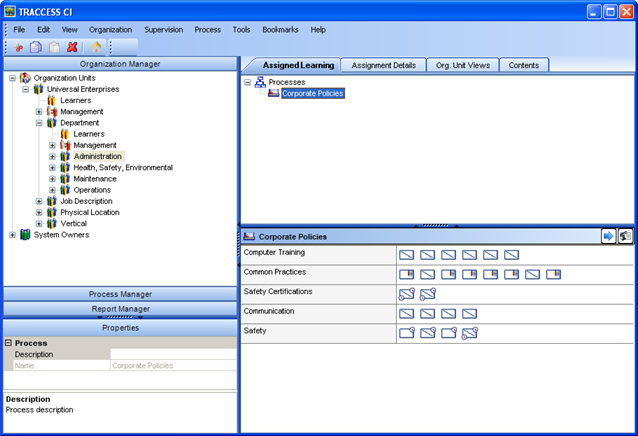Click last task icon in Communication row
Screen dimensions: 638x436
point(470,314)
